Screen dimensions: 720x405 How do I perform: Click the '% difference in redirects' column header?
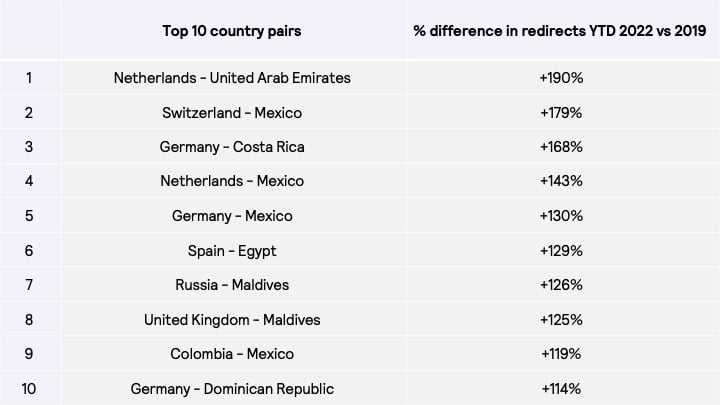pyautogui.click(x=560, y=31)
